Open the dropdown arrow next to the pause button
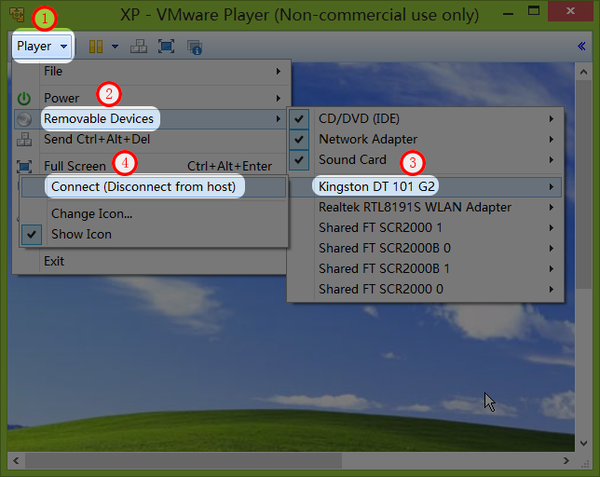 [x=115, y=47]
